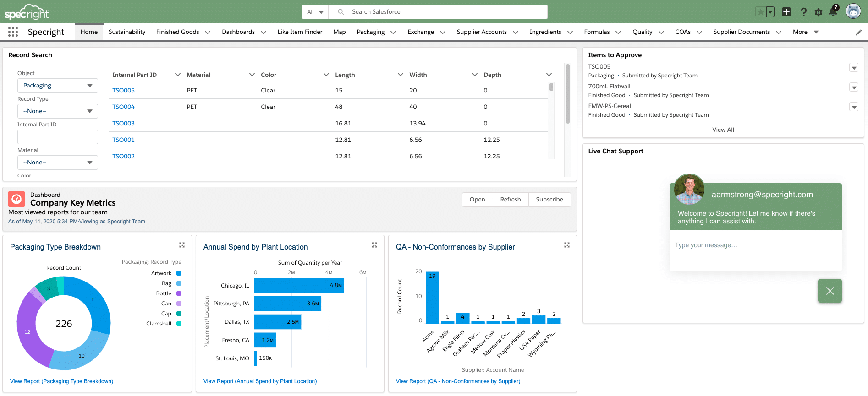
Task: Close the live chat with X button
Action: [x=830, y=291]
